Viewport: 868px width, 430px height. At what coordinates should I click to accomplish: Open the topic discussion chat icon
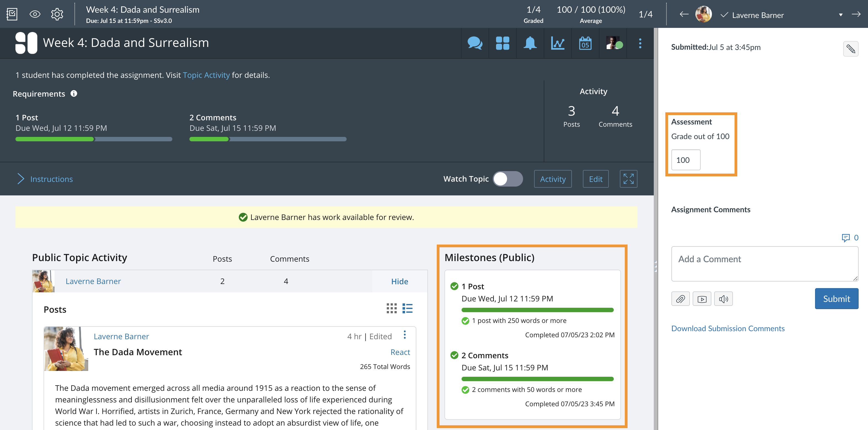(x=475, y=43)
